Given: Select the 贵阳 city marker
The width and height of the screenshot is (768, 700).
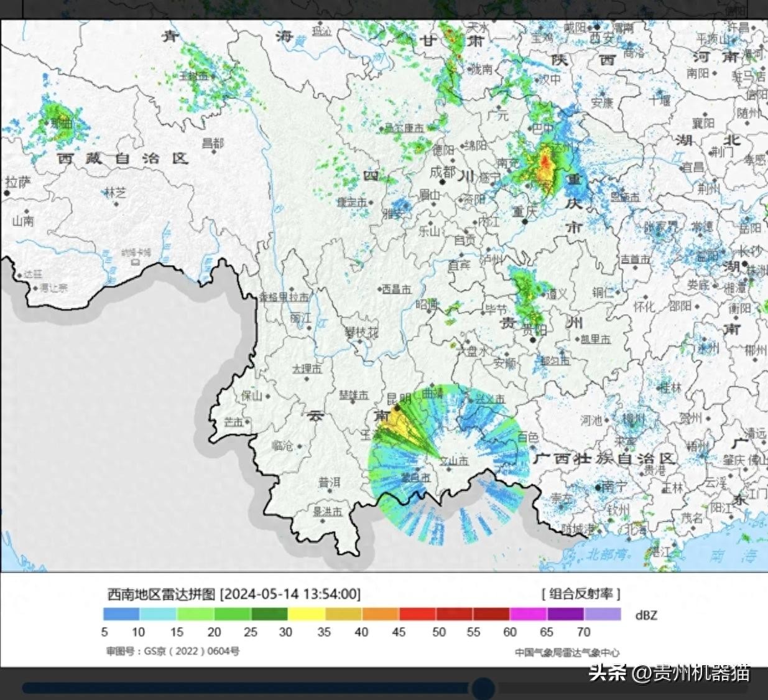Looking at the screenshot, I should pos(532,340).
